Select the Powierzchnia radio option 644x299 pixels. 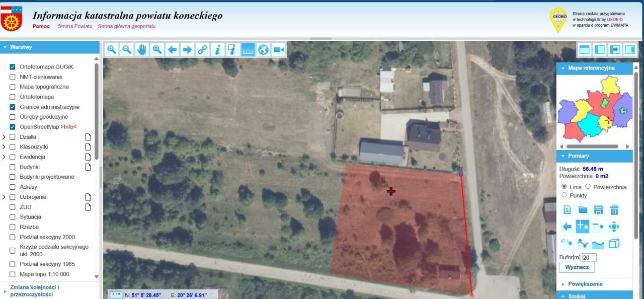click(x=588, y=187)
